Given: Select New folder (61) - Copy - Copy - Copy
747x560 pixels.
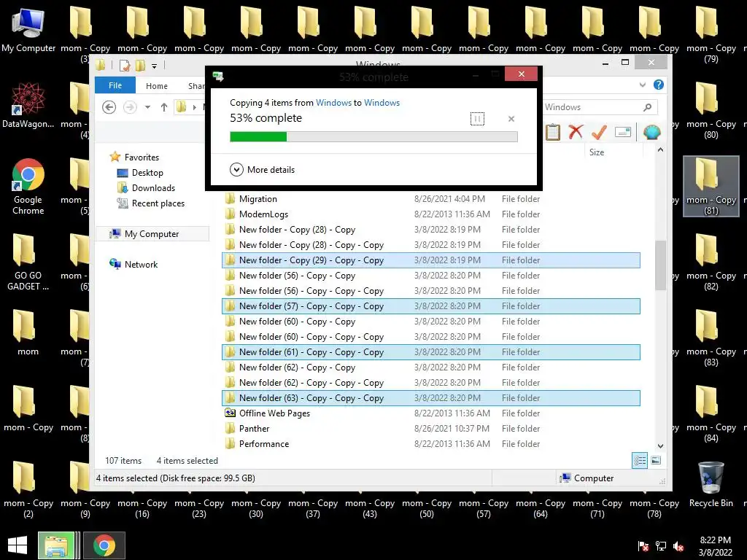Looking at the screenshot, I should [430, 352].
